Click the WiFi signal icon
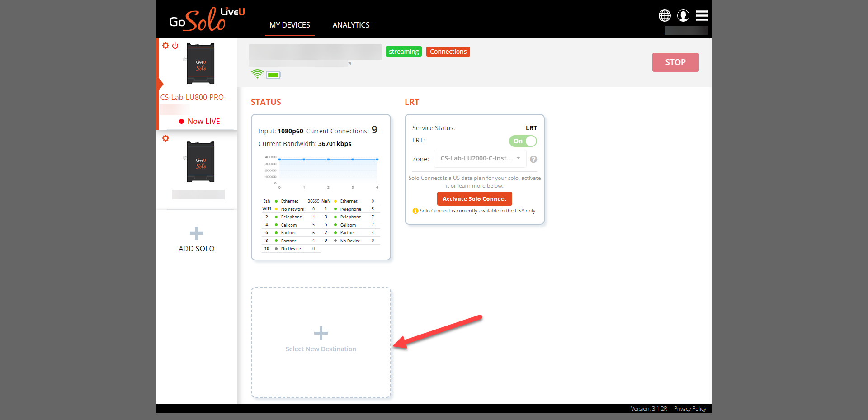The image size is (868, 420). click(257, 74)
